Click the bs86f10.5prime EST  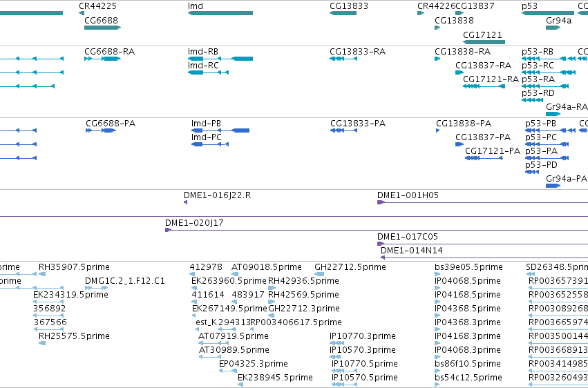[x=437, y=371]
